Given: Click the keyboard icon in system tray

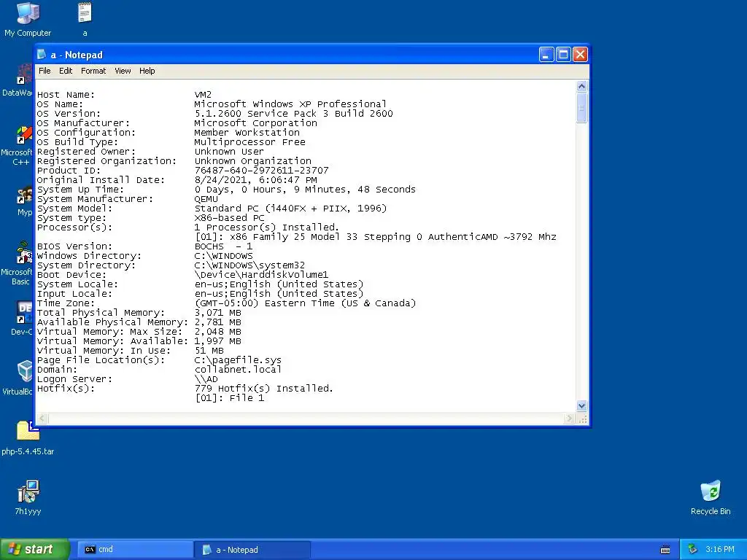Looking at the screenshot, I should coord(665,550).
